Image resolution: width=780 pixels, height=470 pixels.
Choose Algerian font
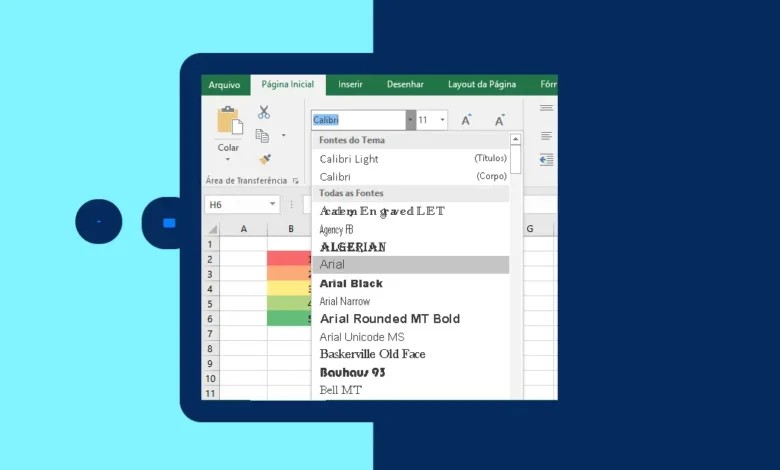pyautogui.click(x=411, y=247)
